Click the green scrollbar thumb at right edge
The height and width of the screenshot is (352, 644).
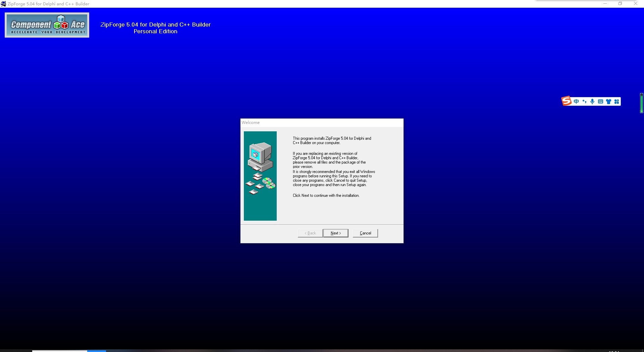(x=642, y=103)
